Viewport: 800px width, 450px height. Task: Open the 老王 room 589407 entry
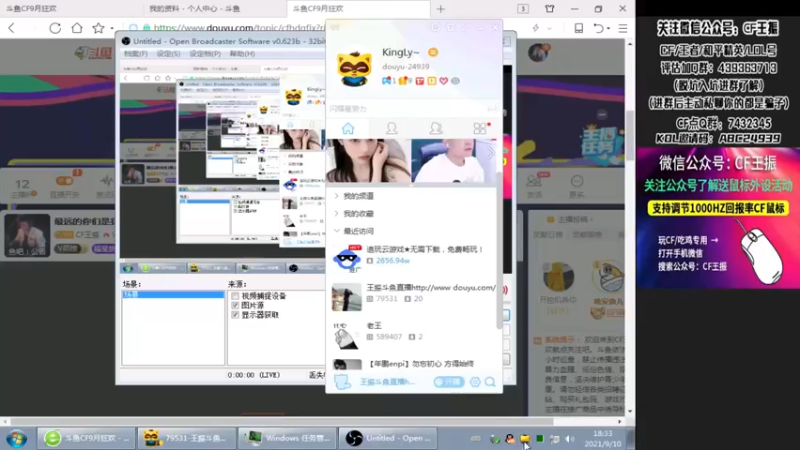[x=412, y=335]
